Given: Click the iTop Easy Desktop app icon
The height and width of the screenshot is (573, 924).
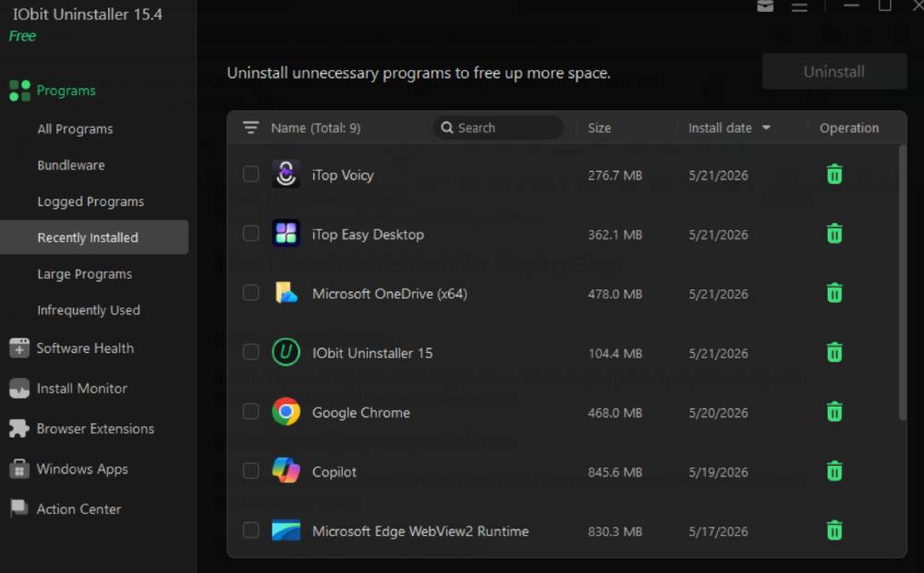Looking at the screenshot, I should 286,234.
